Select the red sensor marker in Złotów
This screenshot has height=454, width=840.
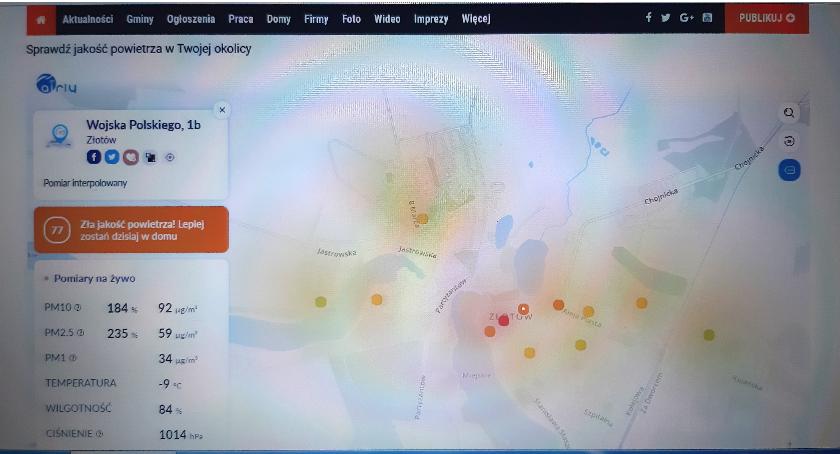tap(504, 321)
